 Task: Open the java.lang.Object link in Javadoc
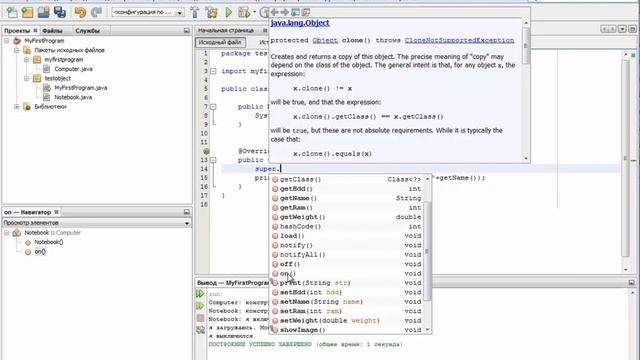tap(300, 23)
